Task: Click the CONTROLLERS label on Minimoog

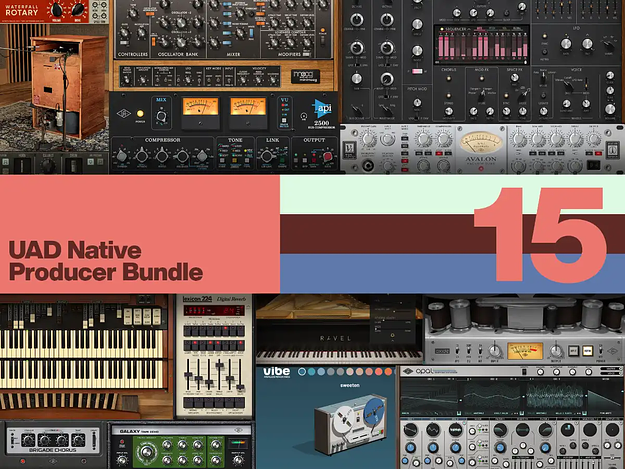Action: pos(133,54)
